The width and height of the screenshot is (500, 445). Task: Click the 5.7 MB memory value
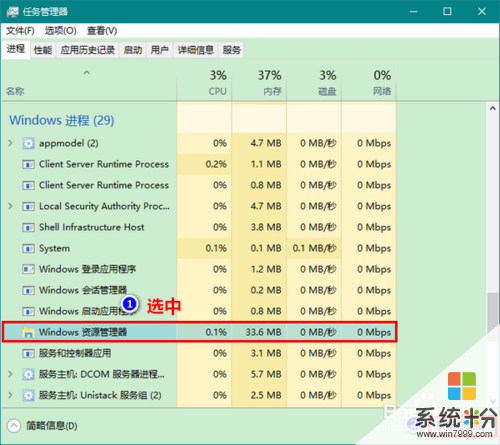tap(266, 374)
